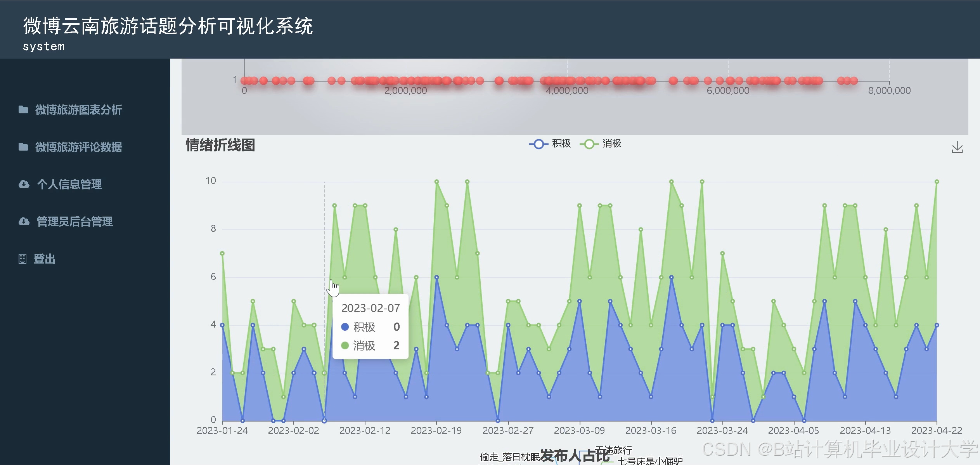Screen dimensions: 980x465
Task: Expand the 微博旅游评论数据 menu
Action: click(78, 147)
